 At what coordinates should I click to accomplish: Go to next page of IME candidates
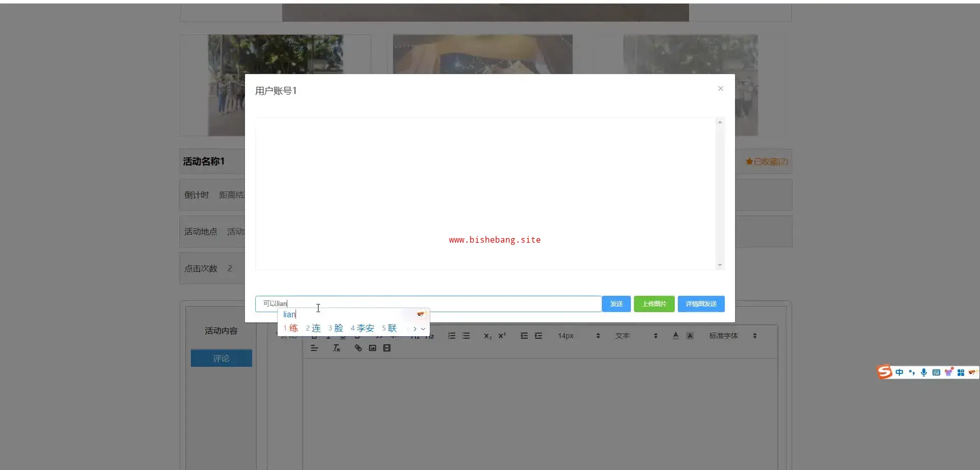click(415, 328)
